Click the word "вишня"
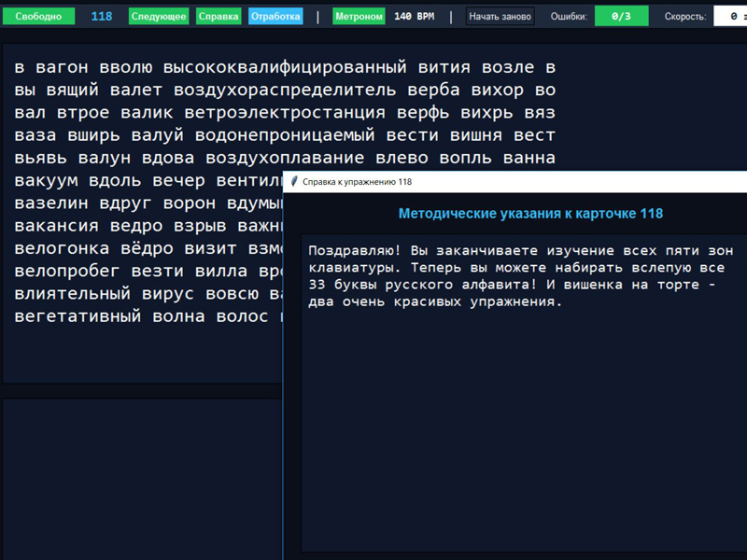Viewport: 747px width, 560px height. tap(476, 135)
